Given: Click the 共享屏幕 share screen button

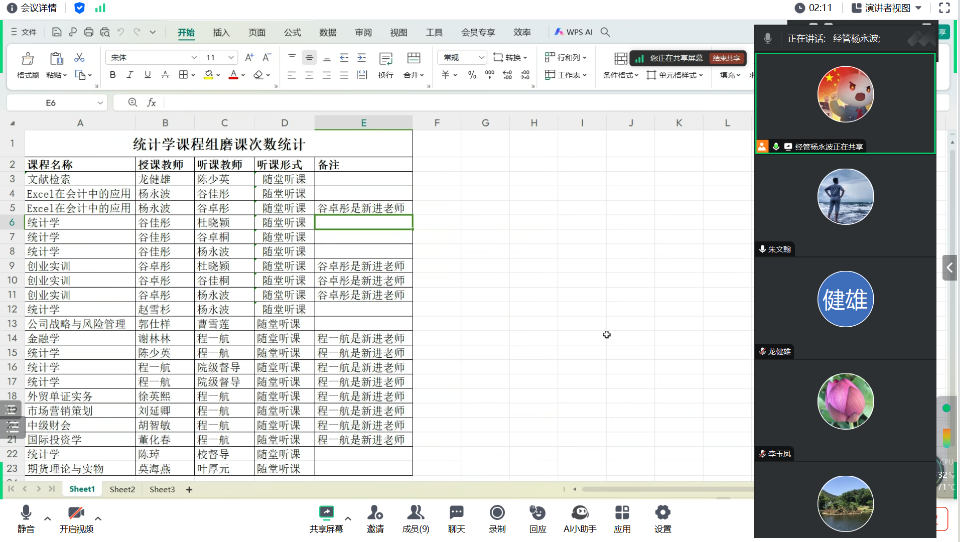Looking at the screenshot, I should [326, 517].
